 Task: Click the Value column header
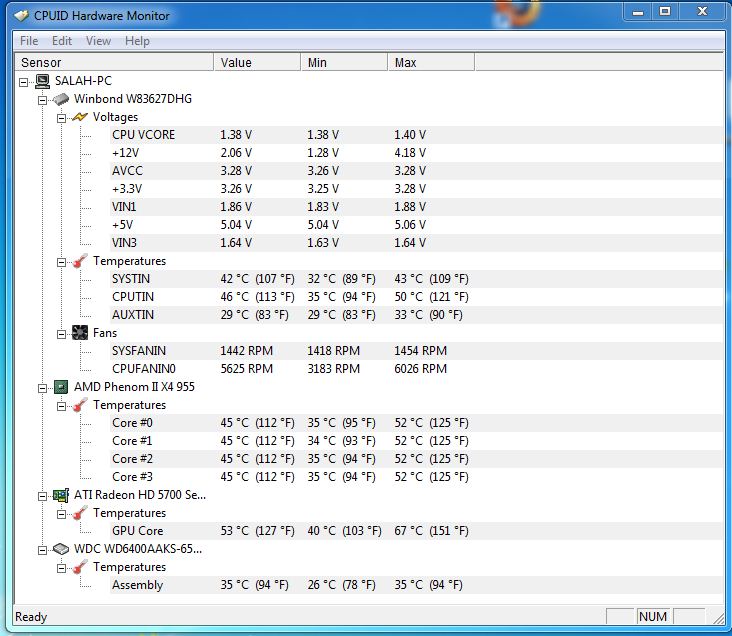click(x=257, y=62)
